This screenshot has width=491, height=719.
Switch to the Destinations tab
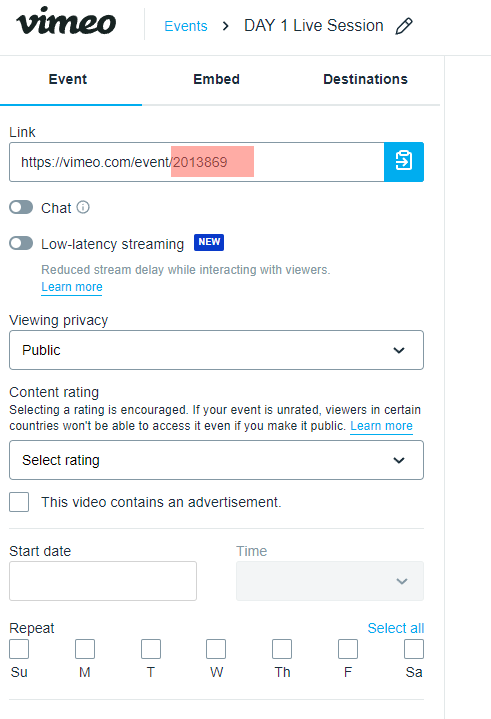coord(365,79)
